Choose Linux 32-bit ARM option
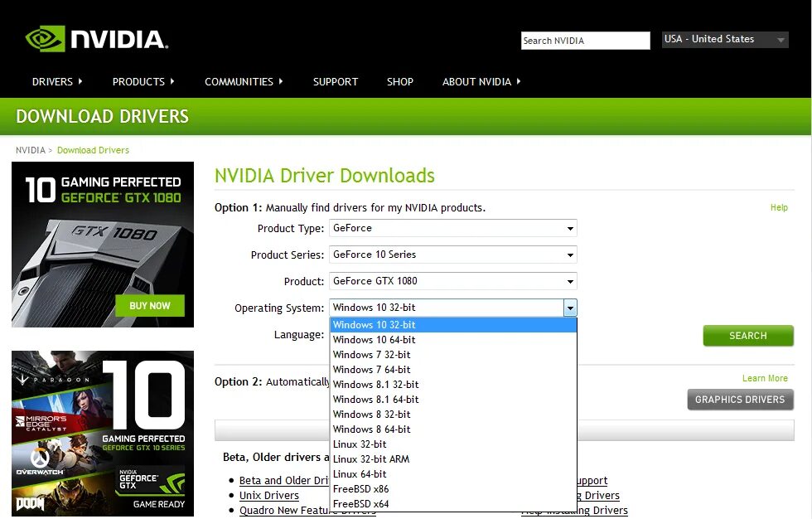 pyautogui.click(x=453, y=459)
